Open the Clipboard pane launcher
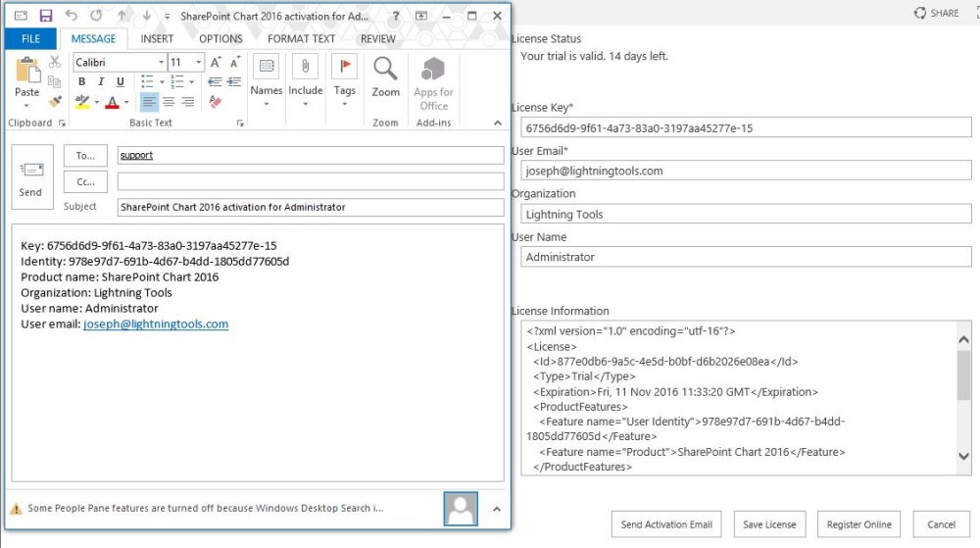 [62, 124]
